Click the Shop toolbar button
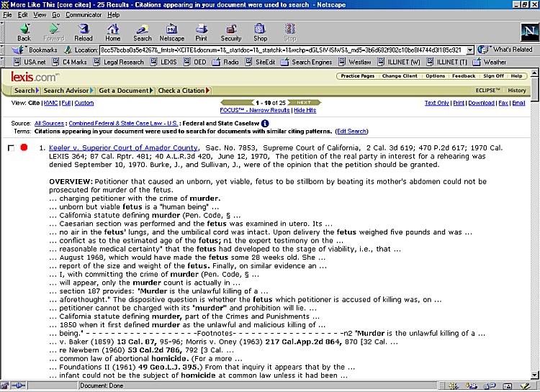Image resolution: width=540 pixels, height=392 pixels. pos(261,32)
